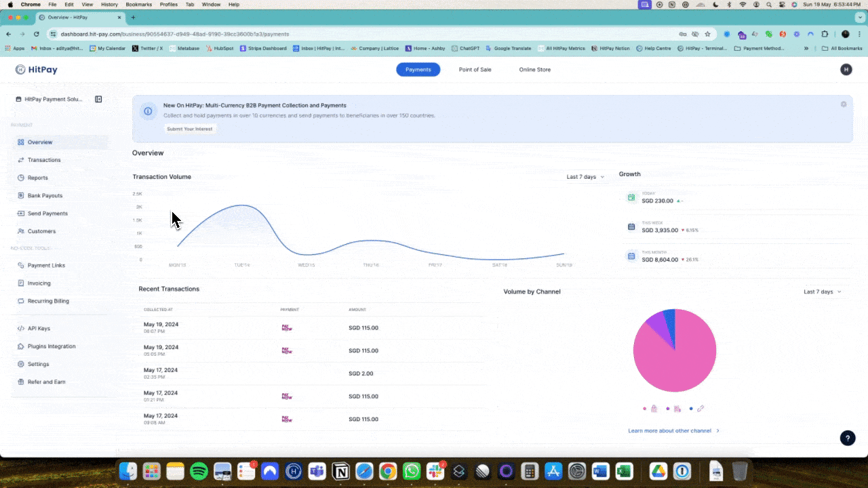Image resolution: width=868 pixels, height=488 pixels.
Task: Toggle the blue legend dot in channel chart
Action: coord(691,409)
